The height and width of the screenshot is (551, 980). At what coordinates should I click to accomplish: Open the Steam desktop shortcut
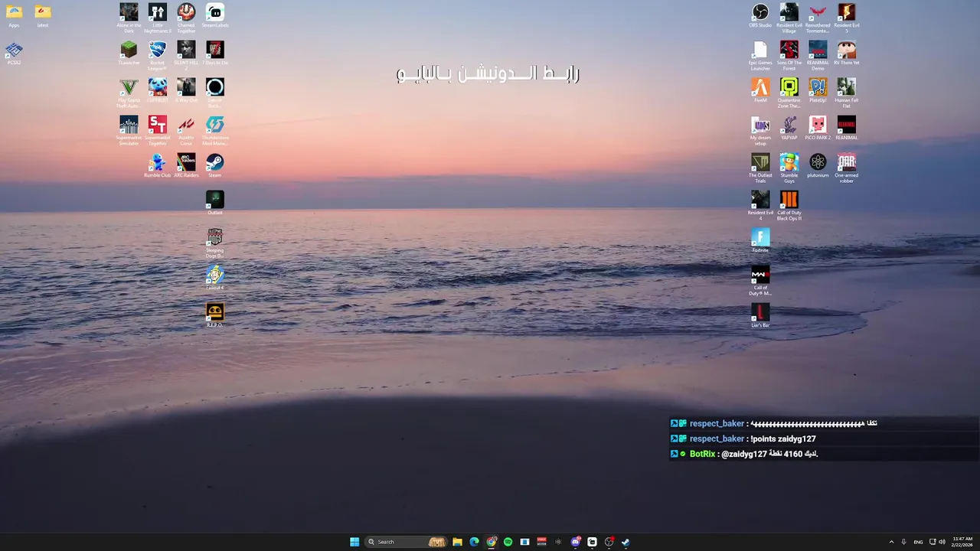pos(215,165)
